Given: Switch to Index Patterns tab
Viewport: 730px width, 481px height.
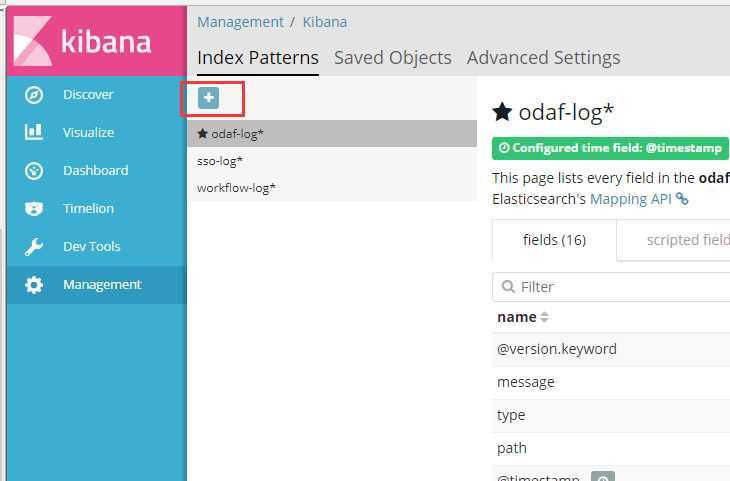Looking at the screenshot, I should (x=258, y=58).
